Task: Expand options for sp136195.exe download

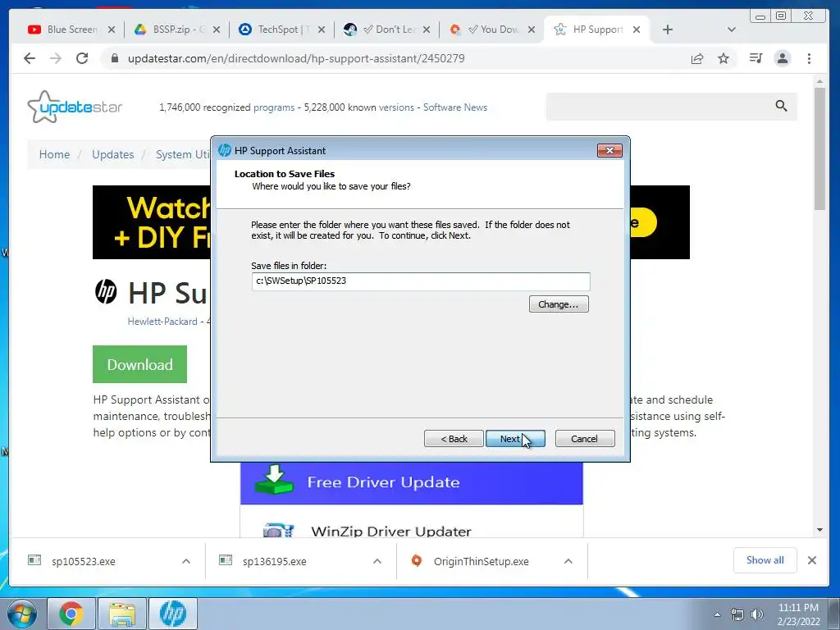Action: (377, 561)
